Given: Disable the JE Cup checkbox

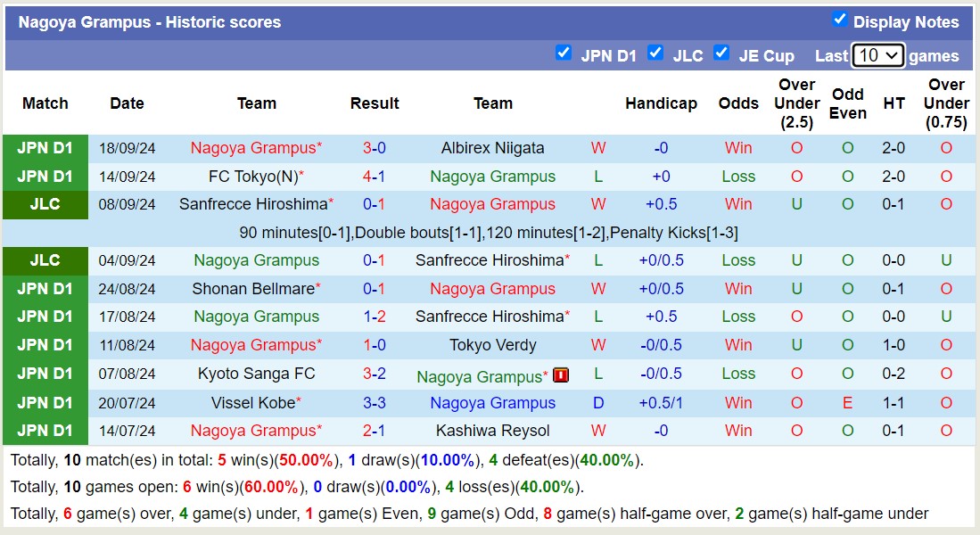Looking at the screenshot, I should pyautogui.click(x=721, y=53).
